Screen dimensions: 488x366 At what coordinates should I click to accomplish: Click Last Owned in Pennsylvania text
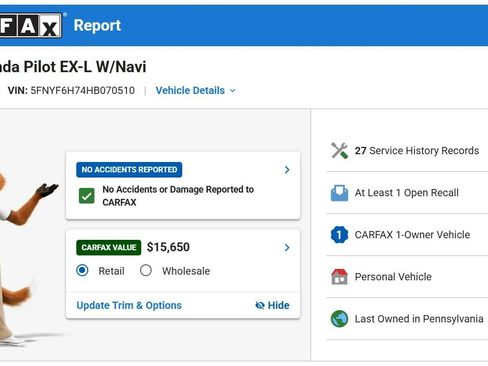click(419, 319)
